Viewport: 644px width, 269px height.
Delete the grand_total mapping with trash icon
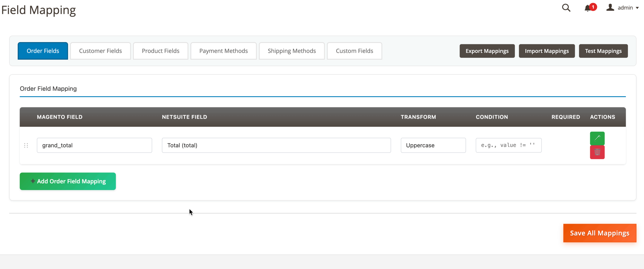tap(597, 152)
